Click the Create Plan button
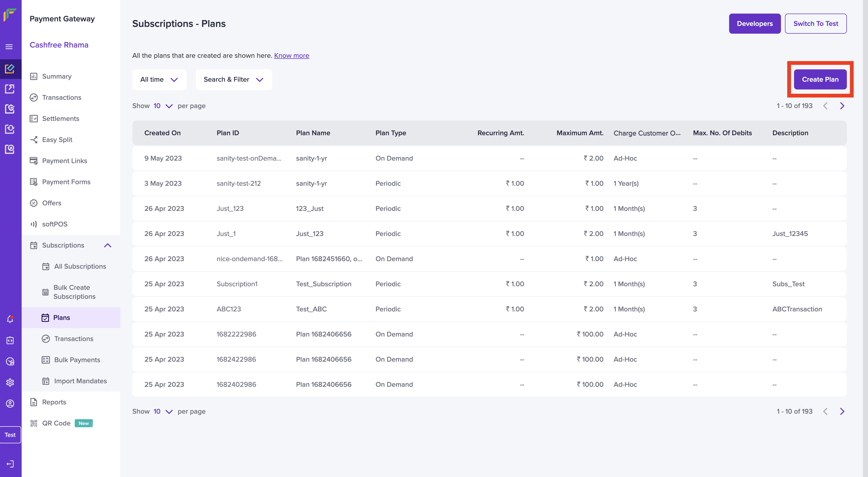 [820, 79]
